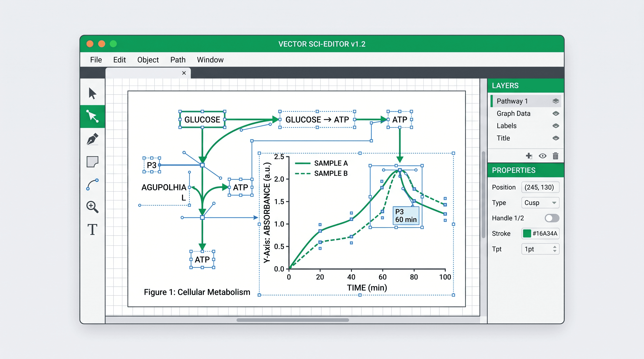This screenshot has width=644, height=359.
Task: Select the bottom ATP box under the pathway
Action: click(x=202, y=260)
